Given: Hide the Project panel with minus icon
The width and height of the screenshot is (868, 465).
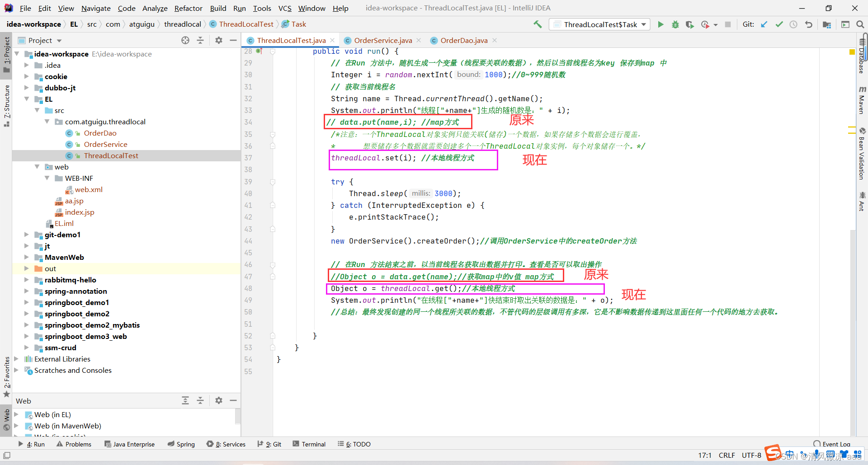Looking at the screenshot, I should click(x=233, y=40).
